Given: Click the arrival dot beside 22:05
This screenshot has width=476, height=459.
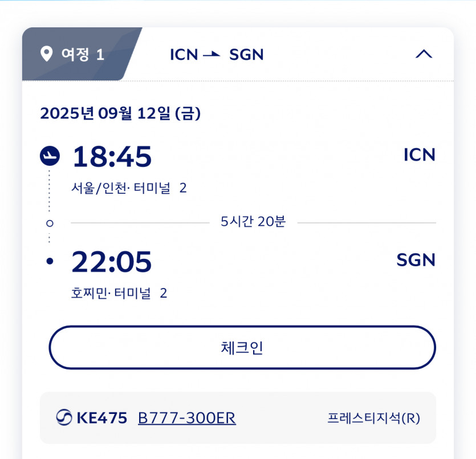Looking at the screenshot, I should (50, 262).
